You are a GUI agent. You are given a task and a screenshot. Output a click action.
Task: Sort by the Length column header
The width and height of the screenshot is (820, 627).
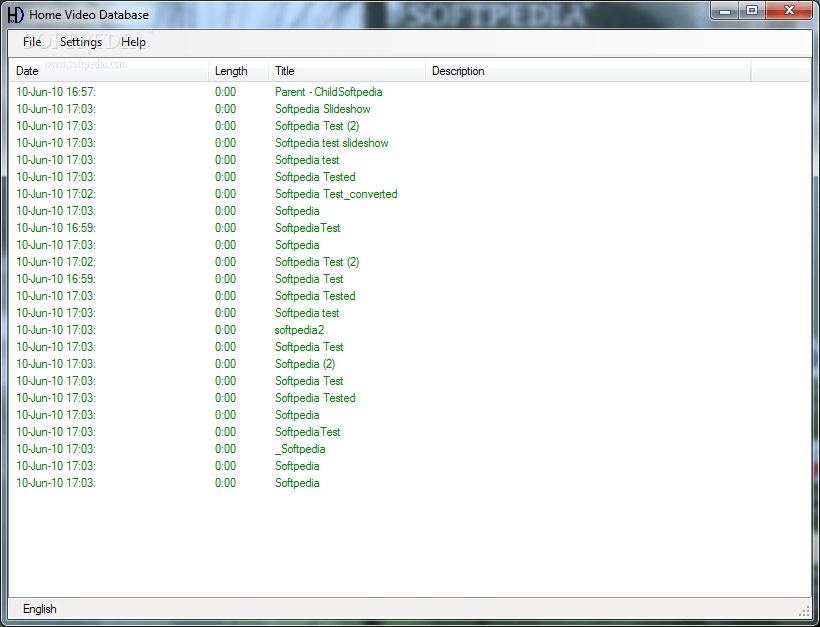point(238,71)
